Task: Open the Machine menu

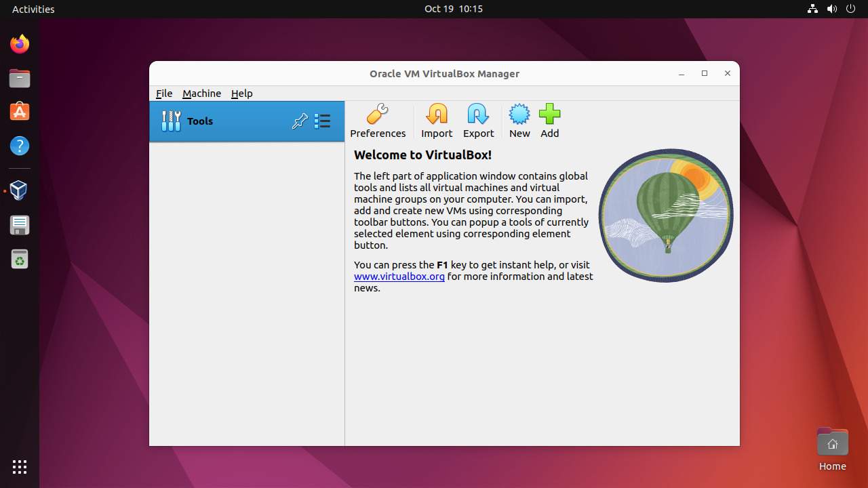Action: click(x=201, y=93)
